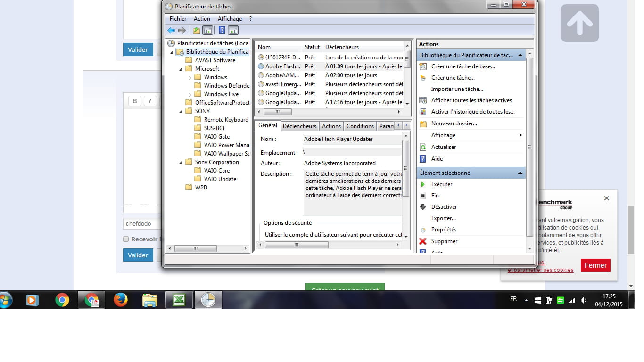
Task: Collapse the Élément sélectionné section
Action: 520,173
